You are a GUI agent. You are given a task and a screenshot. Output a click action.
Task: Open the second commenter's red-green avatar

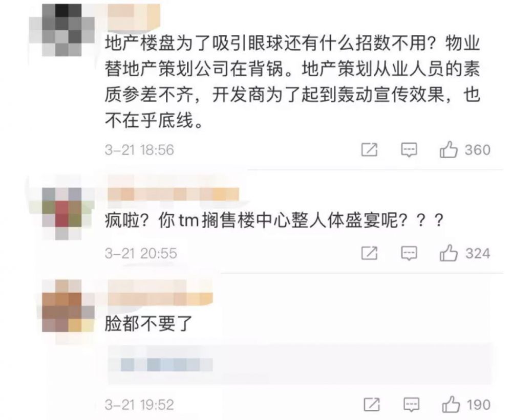(62, 214)
